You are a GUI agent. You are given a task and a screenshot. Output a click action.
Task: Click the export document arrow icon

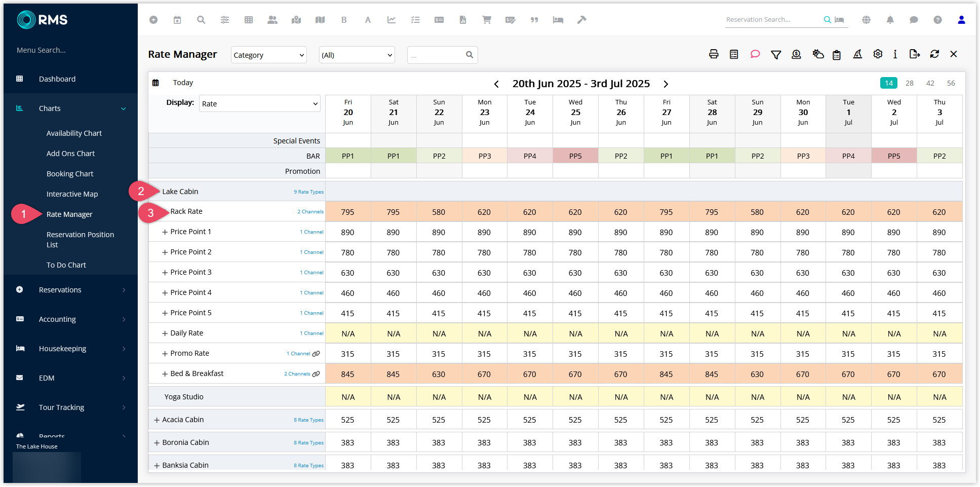[915, 54]
